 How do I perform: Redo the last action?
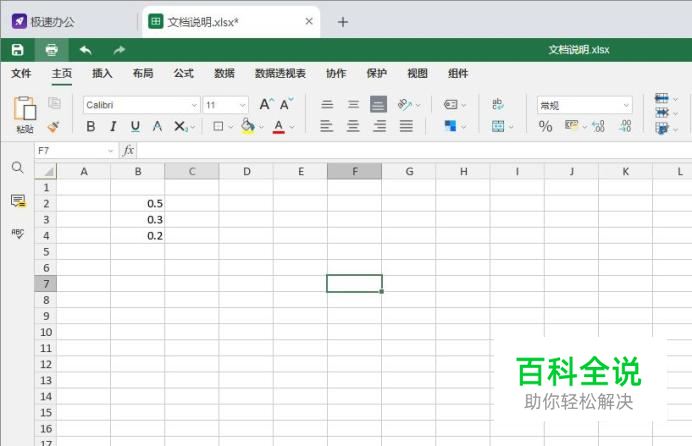pyautogui.click(x=119, y=50)
